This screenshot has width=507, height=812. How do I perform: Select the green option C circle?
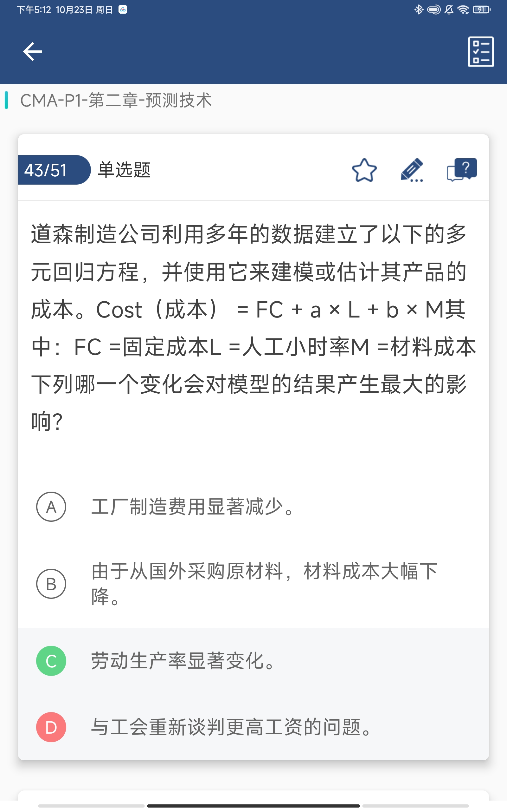pyautogui.click(x=51, y=661)
